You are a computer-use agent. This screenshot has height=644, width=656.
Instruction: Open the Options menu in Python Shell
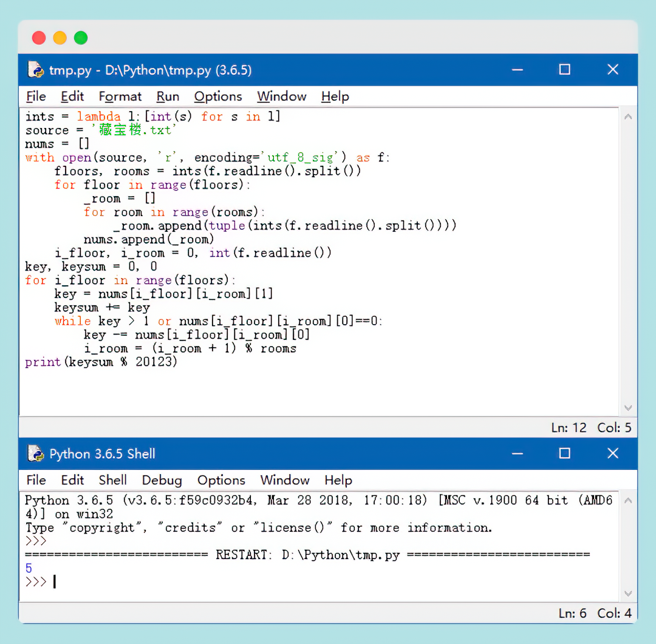[221, 480]
